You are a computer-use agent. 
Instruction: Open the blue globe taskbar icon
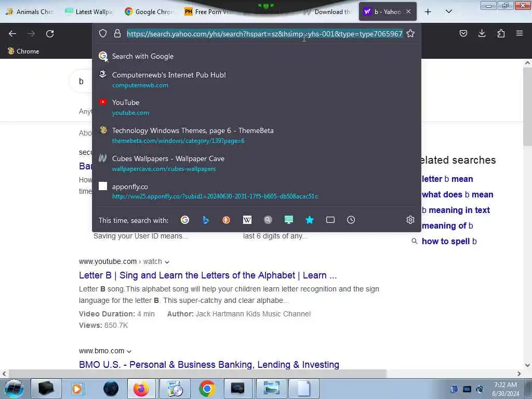point(111,389)
